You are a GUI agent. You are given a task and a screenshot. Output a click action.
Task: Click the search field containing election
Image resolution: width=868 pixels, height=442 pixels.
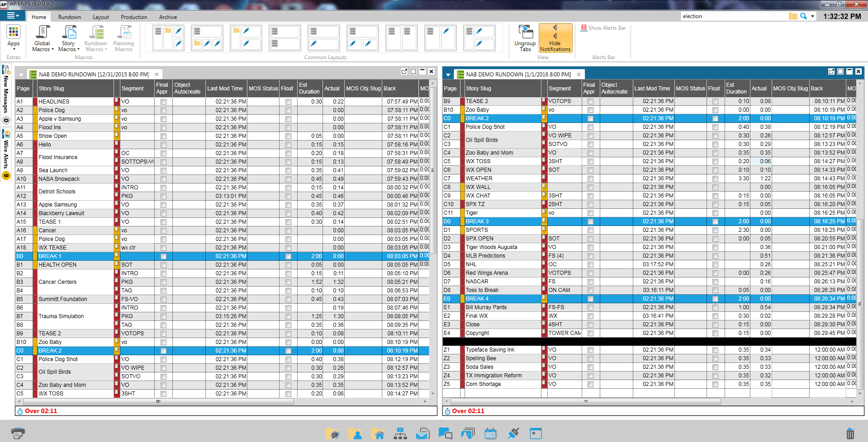coord(734,16)
